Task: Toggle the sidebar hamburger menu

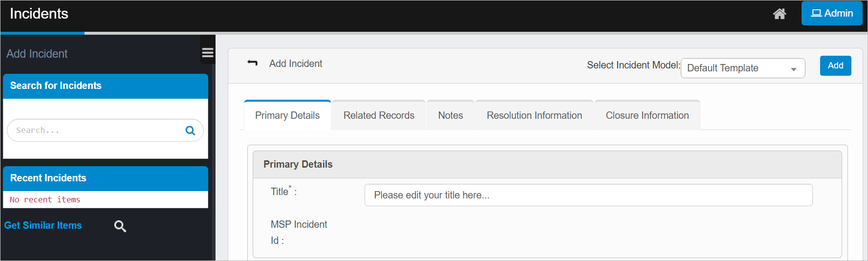Action: tap(208, 53)
